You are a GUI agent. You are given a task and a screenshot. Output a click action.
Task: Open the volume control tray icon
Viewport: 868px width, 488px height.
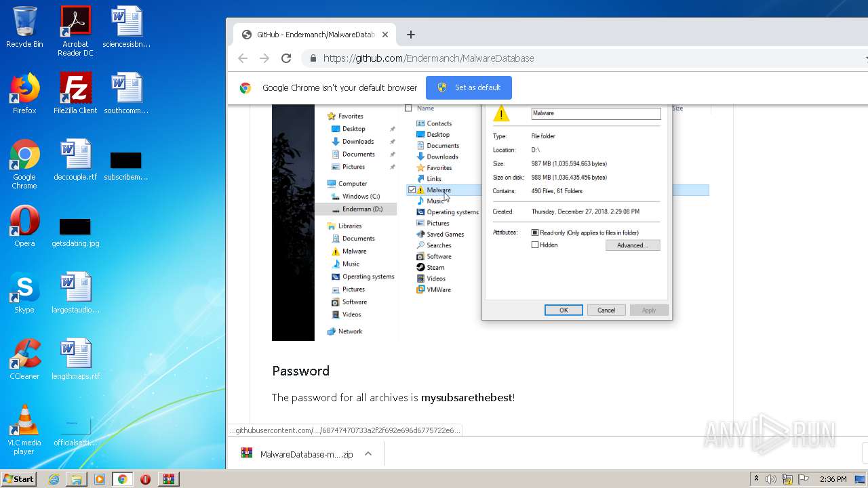click(x=771, y=479)
